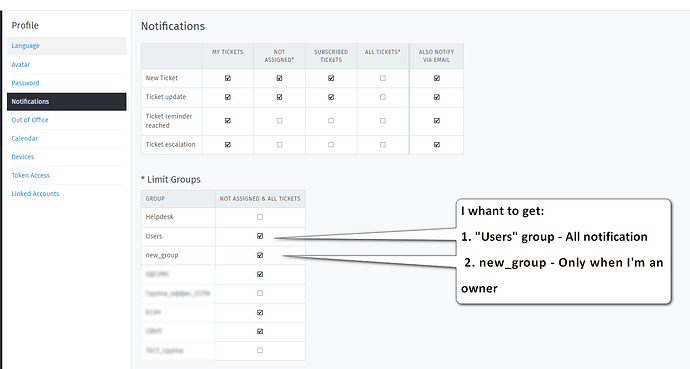
Task: Click the Profile sidebar heading
Action: 25,26
